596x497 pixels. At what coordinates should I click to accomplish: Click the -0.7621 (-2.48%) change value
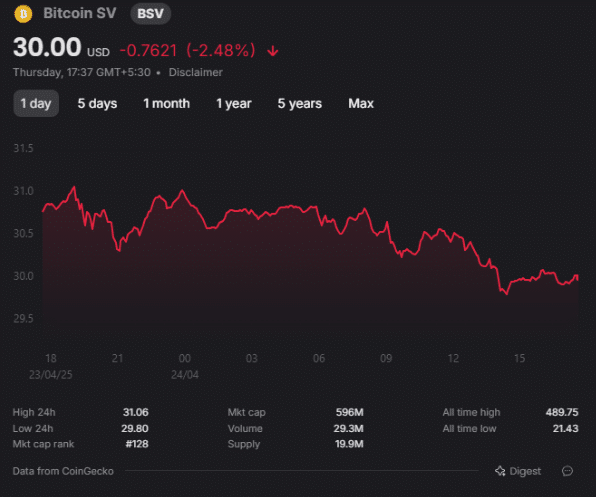click(187, 51)
